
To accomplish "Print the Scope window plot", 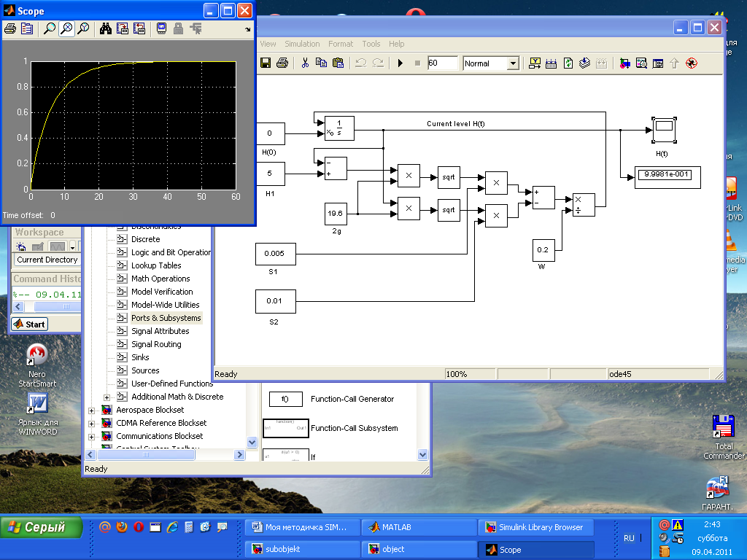I will pos(10,29).
